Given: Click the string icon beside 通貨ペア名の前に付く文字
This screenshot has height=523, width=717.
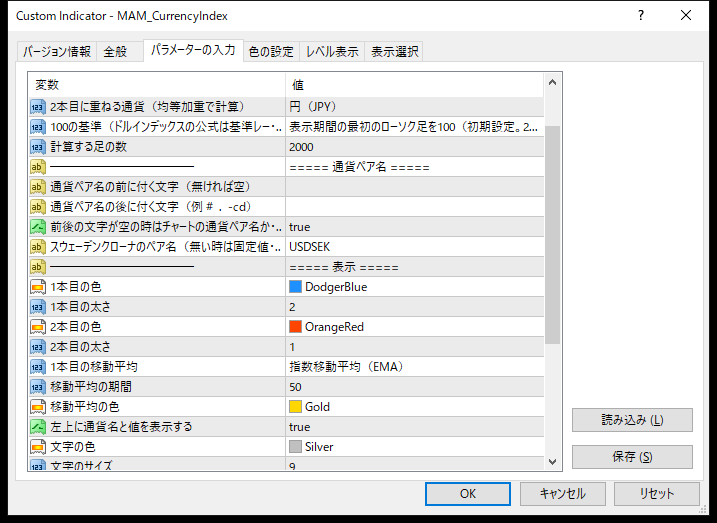Looking at the screenshot, I should click(38, 187).
